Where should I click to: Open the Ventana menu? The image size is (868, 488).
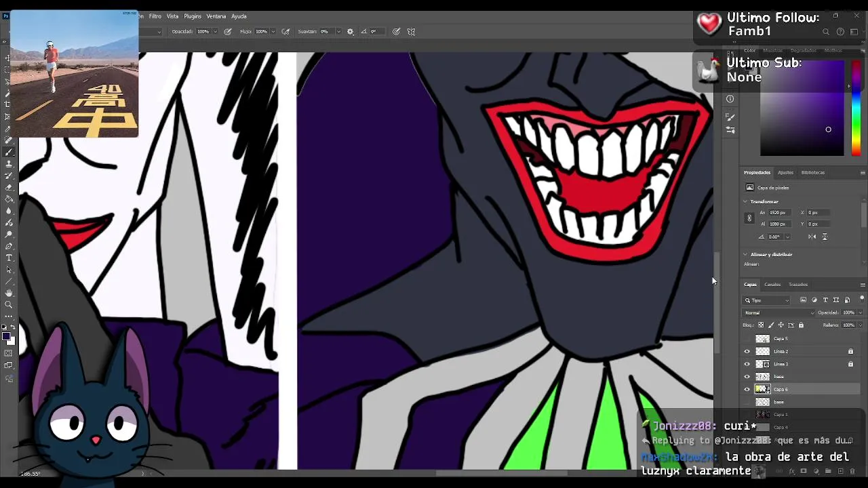216,16
